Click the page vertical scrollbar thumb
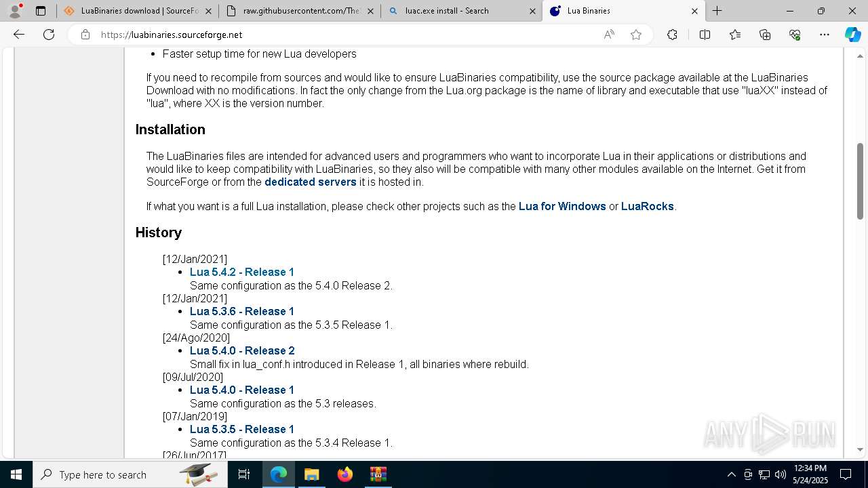This screenshot has height=488, width=868. 860,181
